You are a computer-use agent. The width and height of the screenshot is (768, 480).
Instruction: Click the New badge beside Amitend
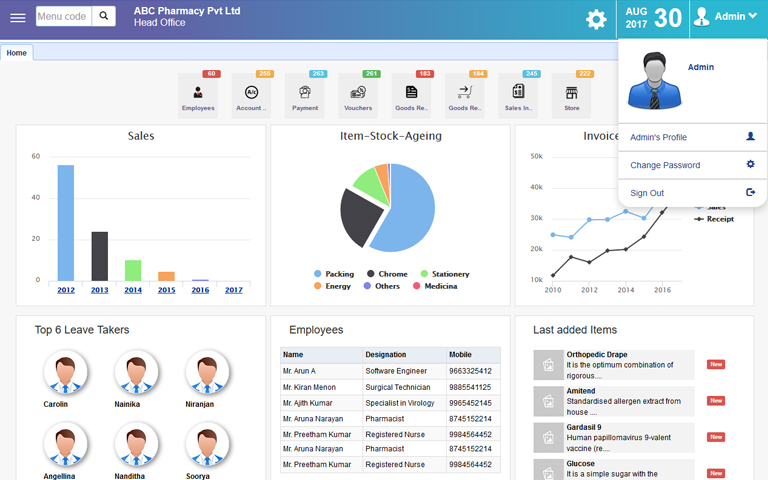point(716,401)
